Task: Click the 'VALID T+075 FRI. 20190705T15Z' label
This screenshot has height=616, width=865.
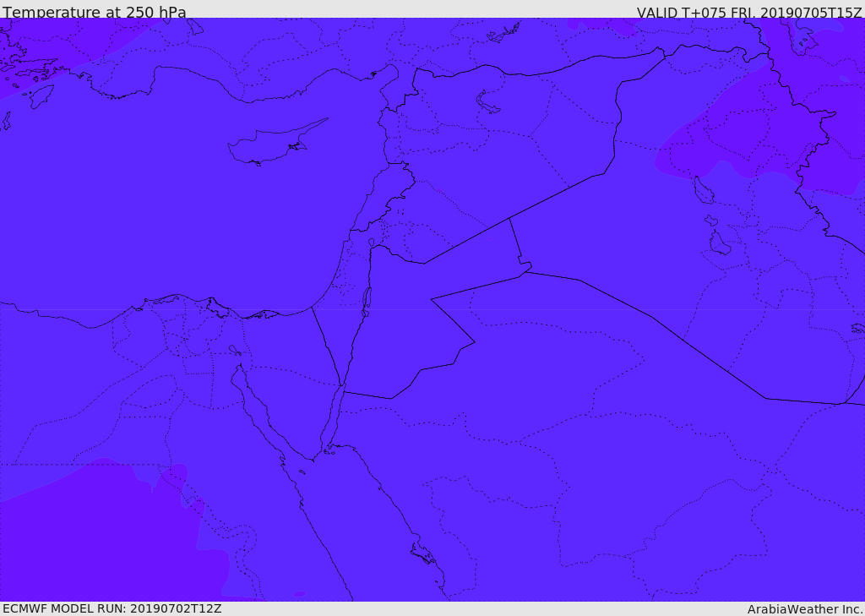Action: [749, 13]
